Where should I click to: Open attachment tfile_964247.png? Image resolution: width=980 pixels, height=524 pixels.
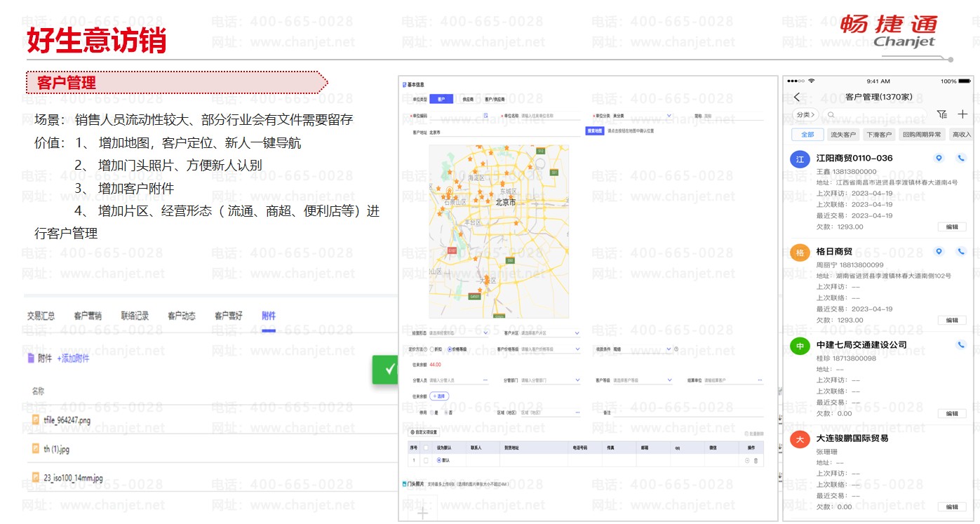click(x=67, y=421)
